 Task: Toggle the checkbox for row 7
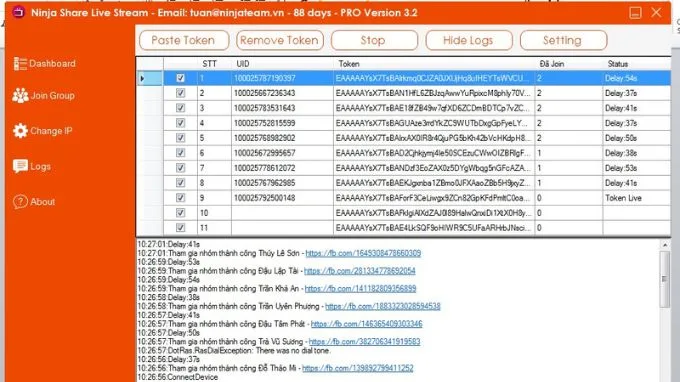coord(180,168)
